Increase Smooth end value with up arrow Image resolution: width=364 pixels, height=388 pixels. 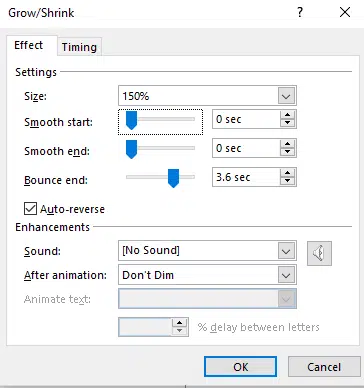[287, 144]
